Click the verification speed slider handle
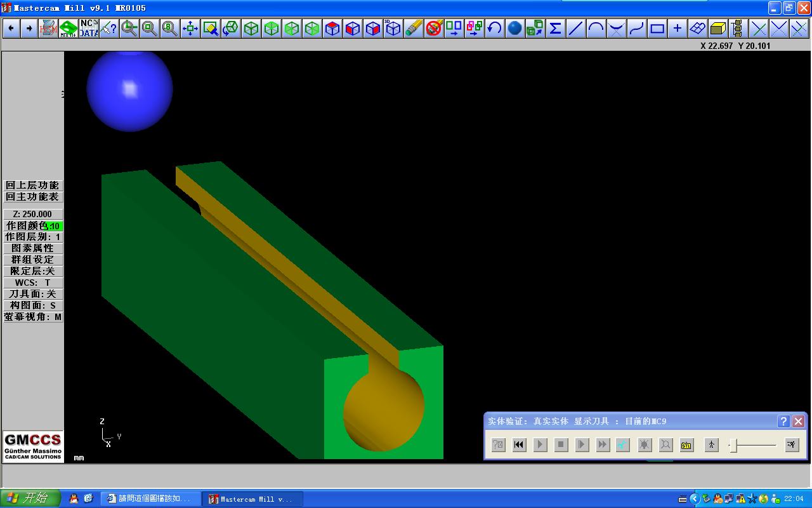Image resolution: width=812 pixels, height=508 pixels. click(x=733, y=446)
